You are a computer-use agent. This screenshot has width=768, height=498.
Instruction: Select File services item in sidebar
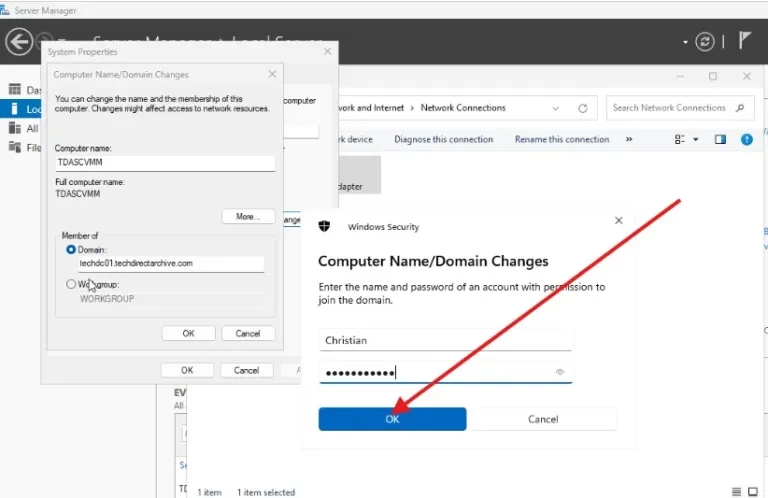coord(24,147)
